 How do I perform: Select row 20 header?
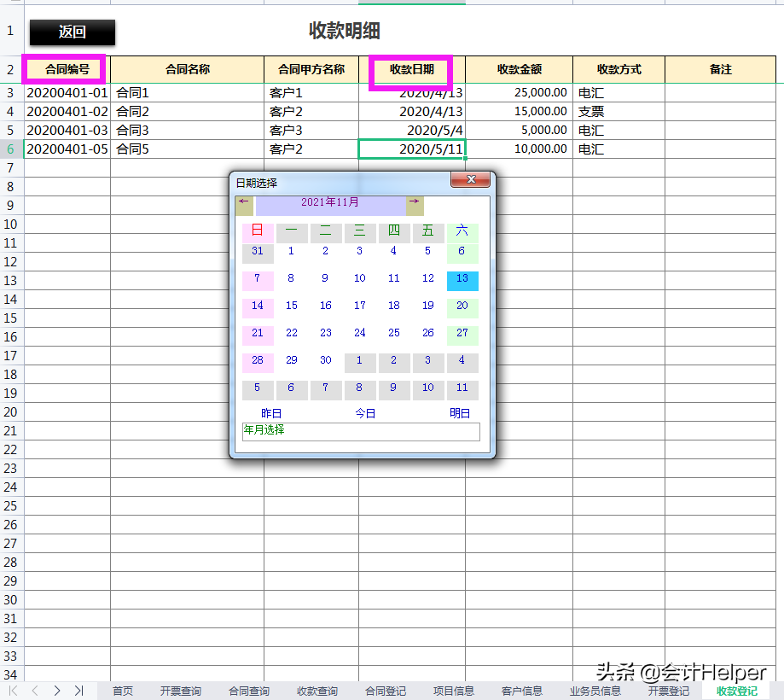point(11,412)
